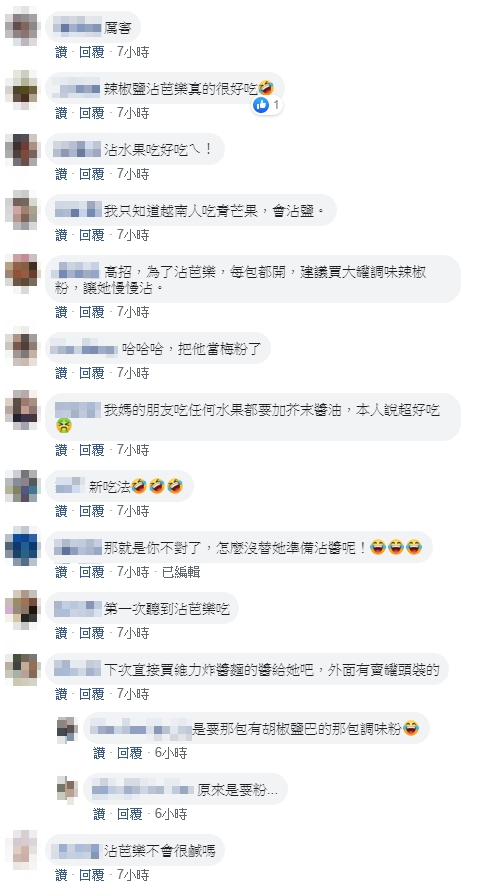Reply to the 沾芭樂不會很鹹嗎 comment

91,875
